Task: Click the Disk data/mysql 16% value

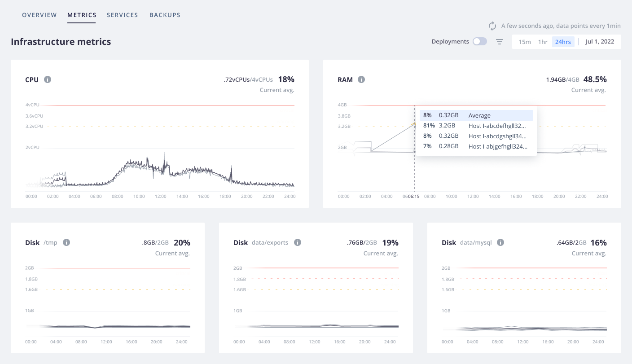Action: [598, 242]
